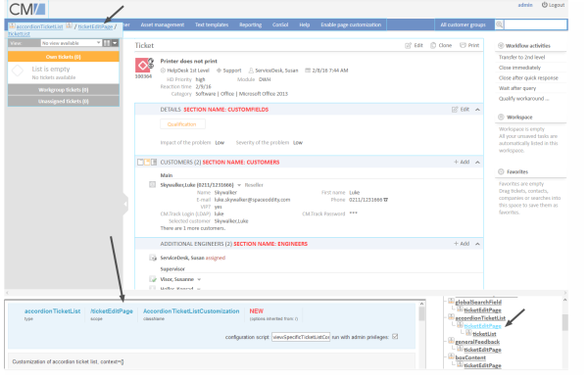Toggle run with admin privileges checkbox
The height and width of the screenshot is (379, 588).
click(x=395, y=336)
